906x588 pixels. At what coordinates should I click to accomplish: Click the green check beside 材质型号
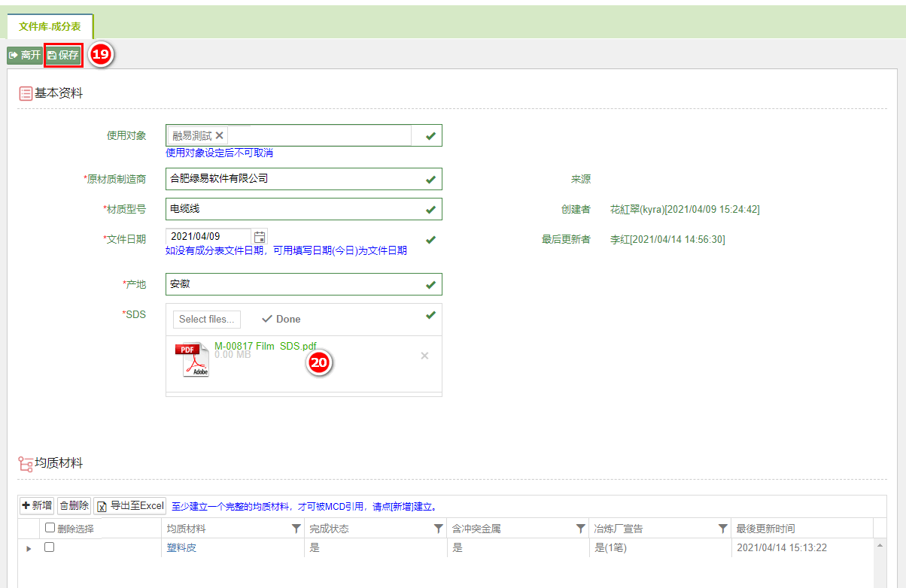click(x=430, y=210)
